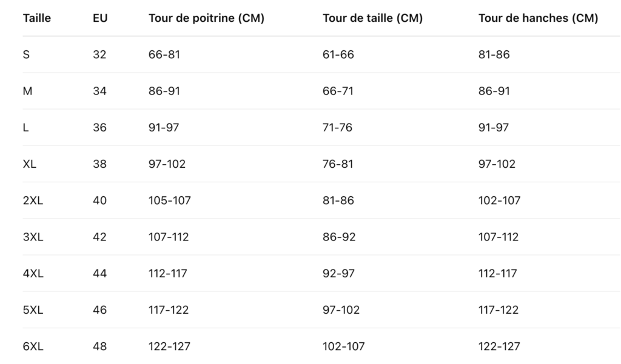Click the XL size row label
621x364 pixels.
tap(30, 164)
